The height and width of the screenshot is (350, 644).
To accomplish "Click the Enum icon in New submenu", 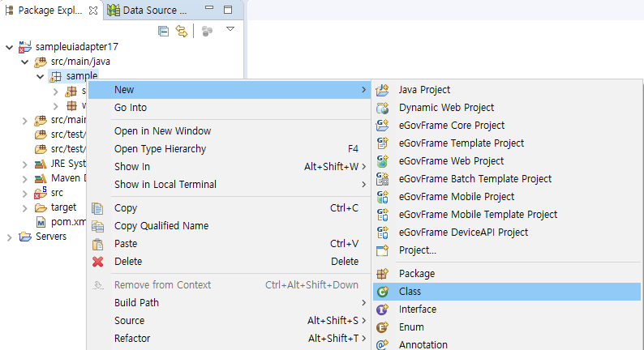I will [x=383, y=327].
